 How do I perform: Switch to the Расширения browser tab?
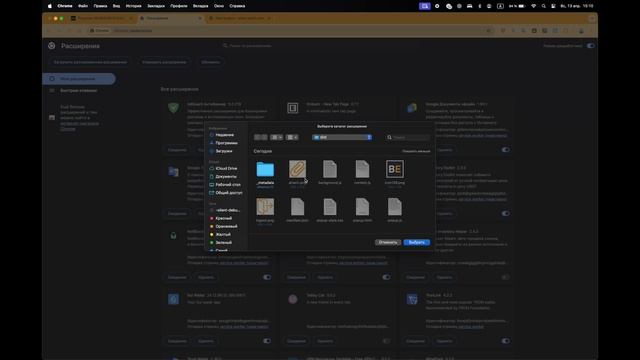[171, 18]
